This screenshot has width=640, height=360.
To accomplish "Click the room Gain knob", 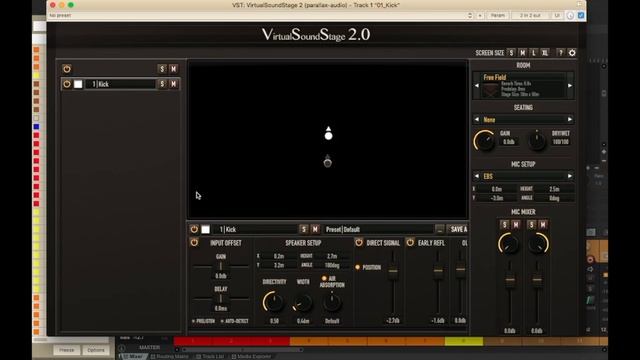I will pyautogui.click(x=484, y=141).
